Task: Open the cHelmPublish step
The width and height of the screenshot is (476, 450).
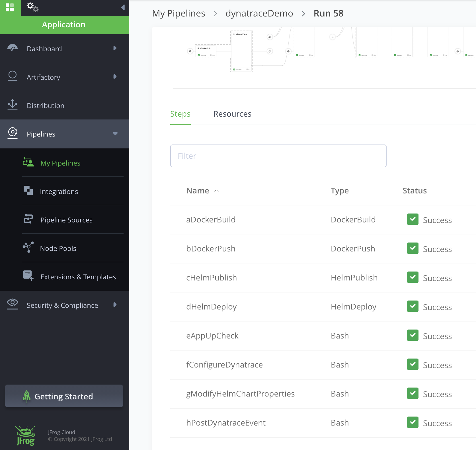Action: pyautogui.click(x=212, y=278)
